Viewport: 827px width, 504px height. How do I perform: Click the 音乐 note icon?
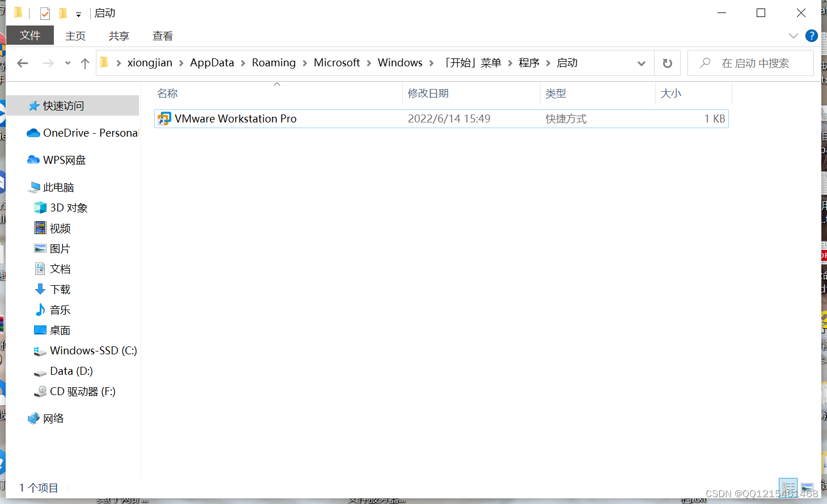point(40,310)
